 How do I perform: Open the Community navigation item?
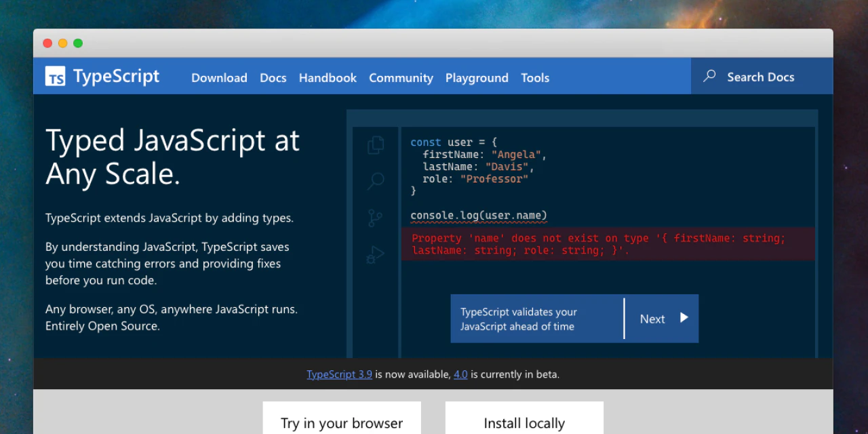(x=401, y=78)
